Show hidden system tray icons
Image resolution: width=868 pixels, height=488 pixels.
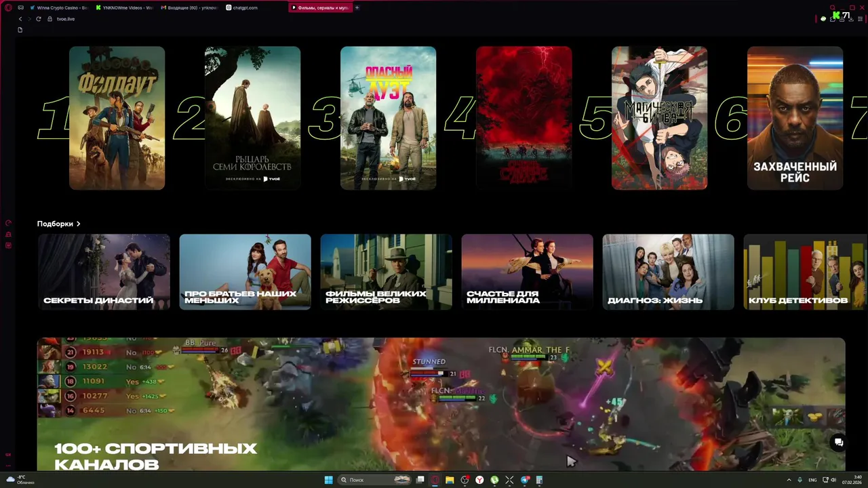(789, 480)
